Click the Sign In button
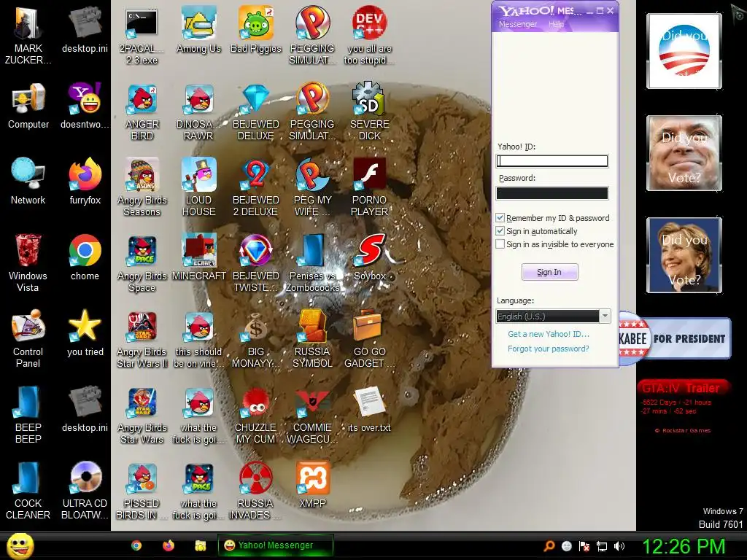Image resolution: width=747 pixels, height=560 pixels. point(549,272)
